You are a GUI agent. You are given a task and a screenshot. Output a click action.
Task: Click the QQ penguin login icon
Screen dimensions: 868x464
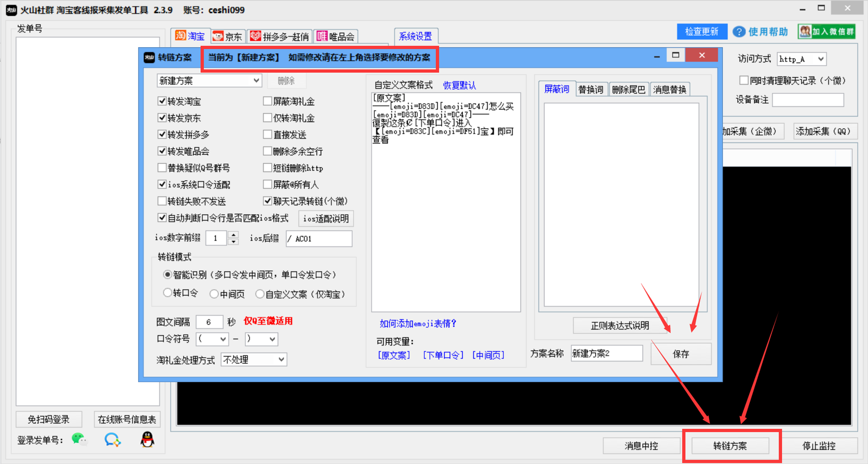147,439
